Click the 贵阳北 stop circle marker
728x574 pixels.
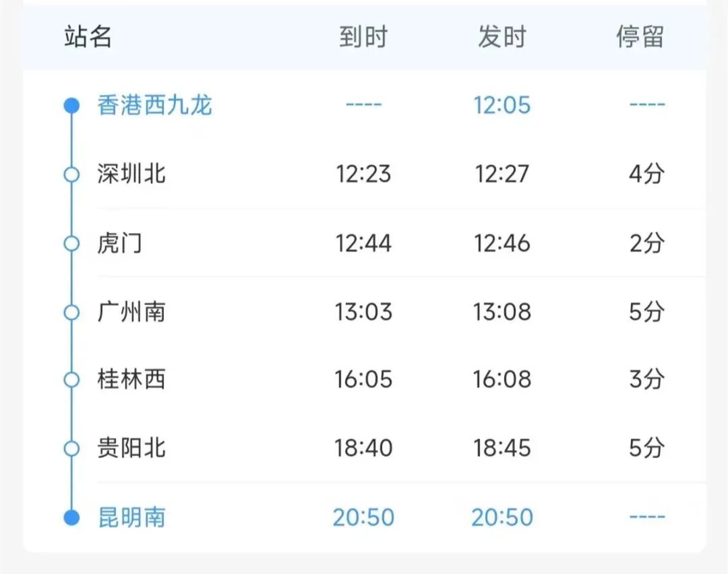(71, 448)
